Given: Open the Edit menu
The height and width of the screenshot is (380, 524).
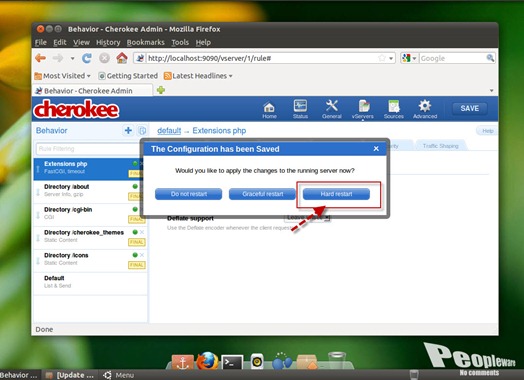Looking at the screenshot, I should pos(60,42).
